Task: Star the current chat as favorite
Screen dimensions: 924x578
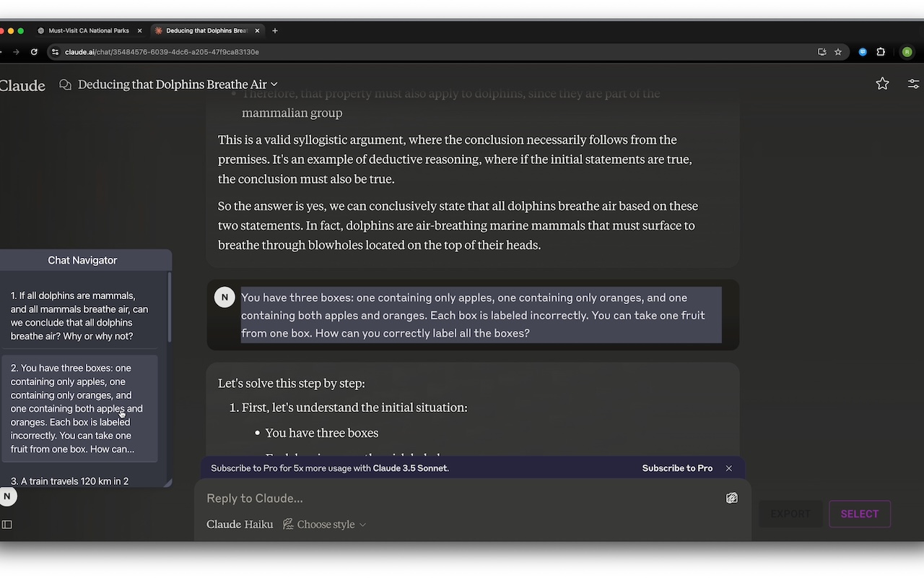Action: [x=882, y=84]
